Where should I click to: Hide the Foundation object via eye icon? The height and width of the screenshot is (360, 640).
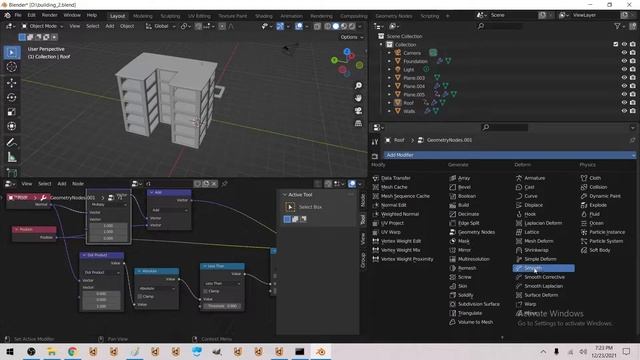624,61
